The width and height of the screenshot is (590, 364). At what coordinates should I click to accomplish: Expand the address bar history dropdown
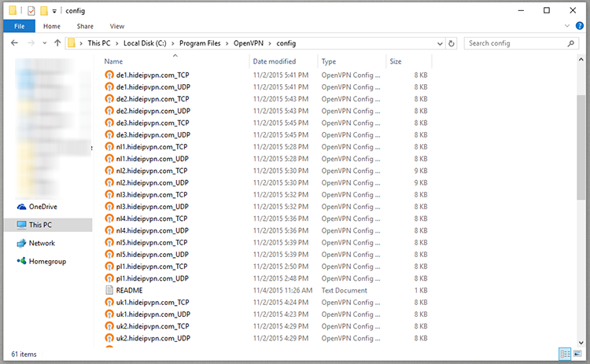pos(440,43)
